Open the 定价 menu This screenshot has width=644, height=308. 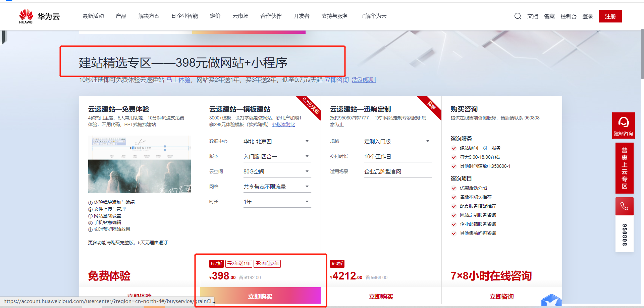(x=215, y=16)
